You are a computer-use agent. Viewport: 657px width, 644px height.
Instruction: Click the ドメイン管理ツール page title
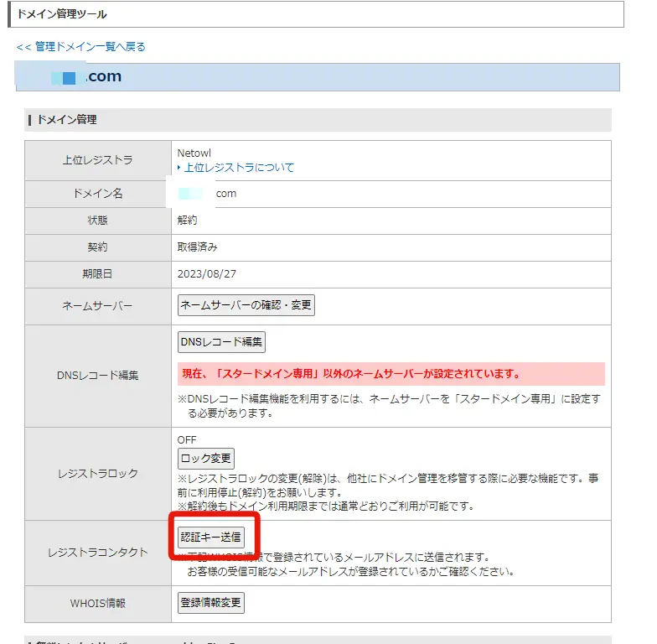coord(63,14)
